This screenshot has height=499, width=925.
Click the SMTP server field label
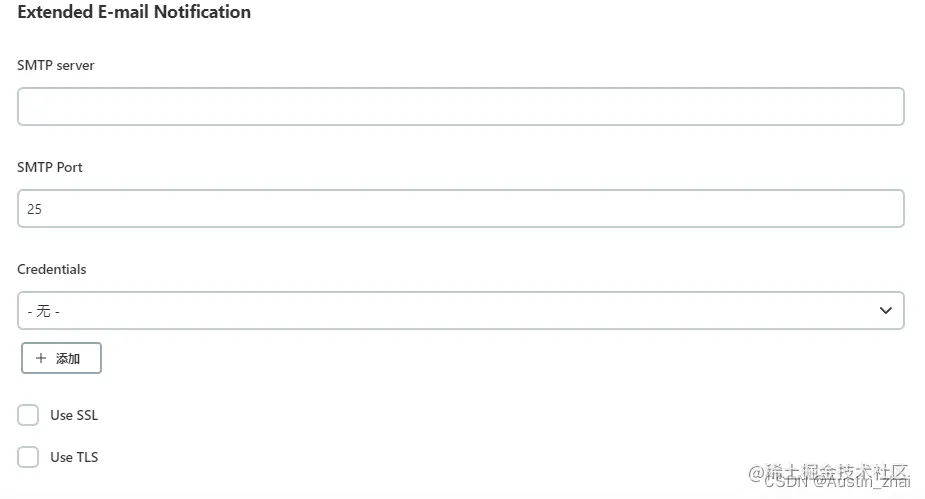tap(55, 65)
